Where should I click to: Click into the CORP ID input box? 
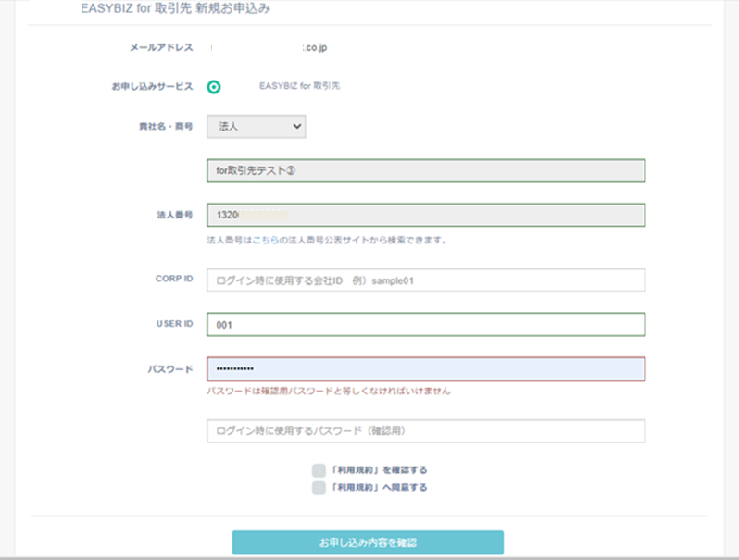coord(426,280)
